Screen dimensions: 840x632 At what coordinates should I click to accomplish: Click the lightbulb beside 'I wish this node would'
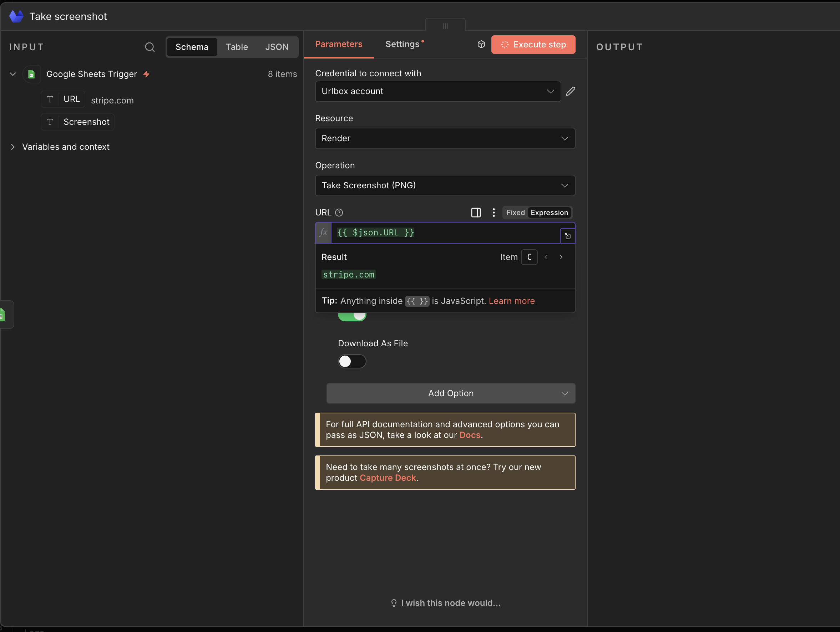coord(394,603)
